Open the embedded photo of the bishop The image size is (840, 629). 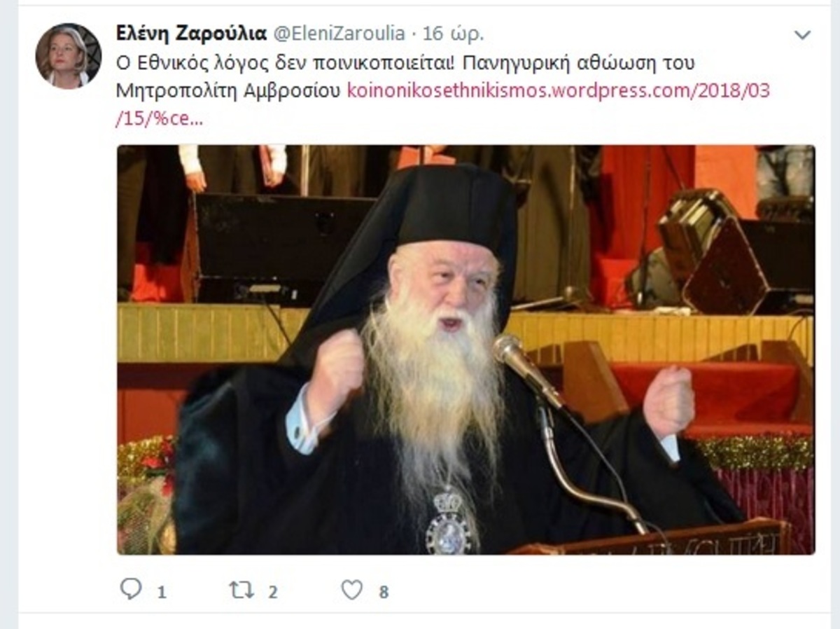click(465, 350)
